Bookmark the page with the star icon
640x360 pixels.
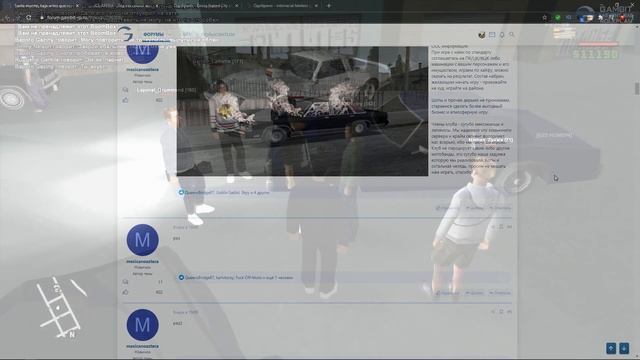coord(544,18)
